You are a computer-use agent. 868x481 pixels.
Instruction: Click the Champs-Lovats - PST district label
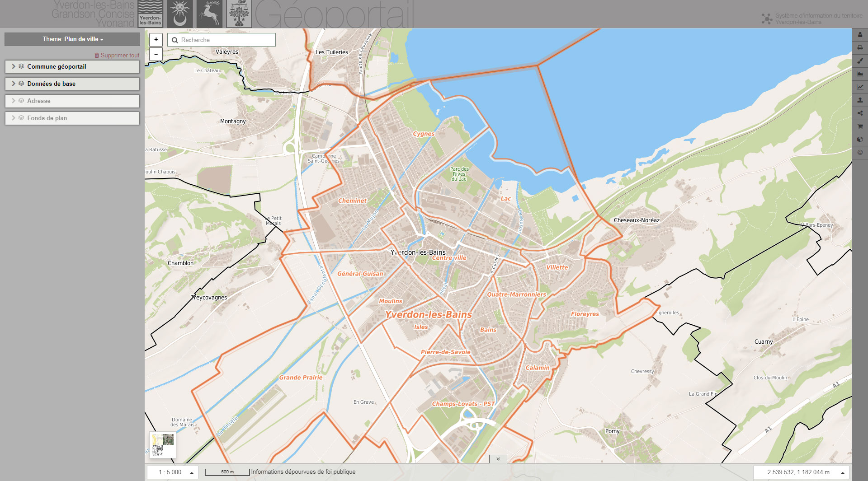click(x=463, y=404)
